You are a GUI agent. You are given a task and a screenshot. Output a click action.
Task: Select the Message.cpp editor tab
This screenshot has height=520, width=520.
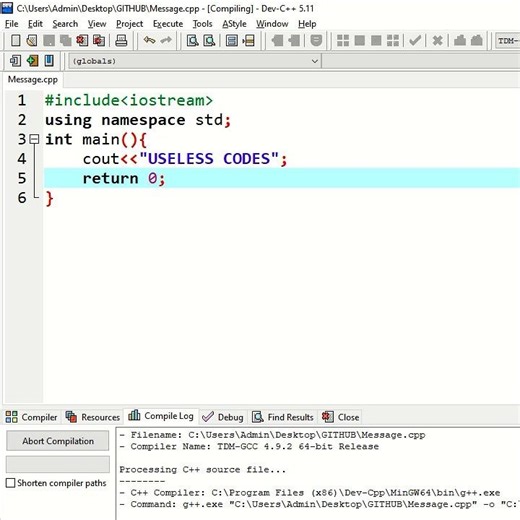click(33, 80)
